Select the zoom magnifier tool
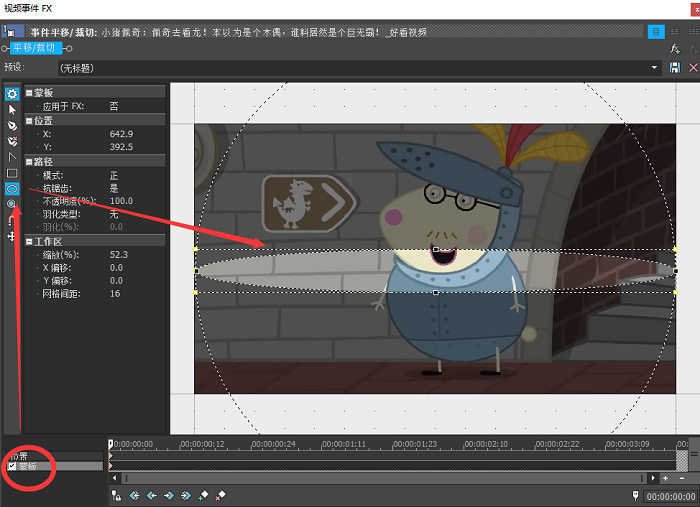 tap(12, 204)
